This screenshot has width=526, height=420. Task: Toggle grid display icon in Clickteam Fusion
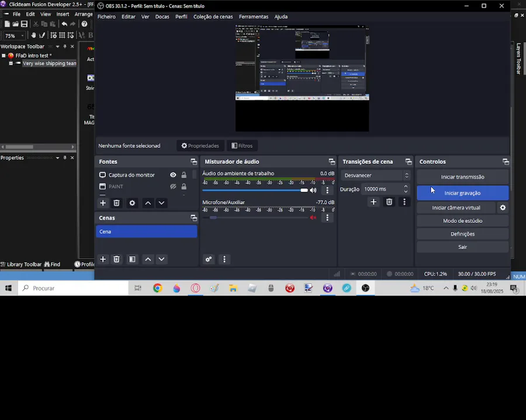pos(62,35)
